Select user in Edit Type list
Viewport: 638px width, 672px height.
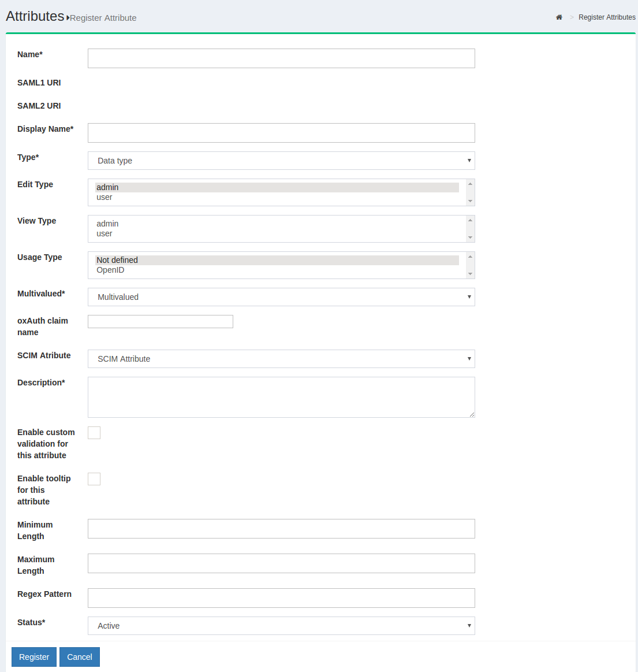(x=105, y=198)
